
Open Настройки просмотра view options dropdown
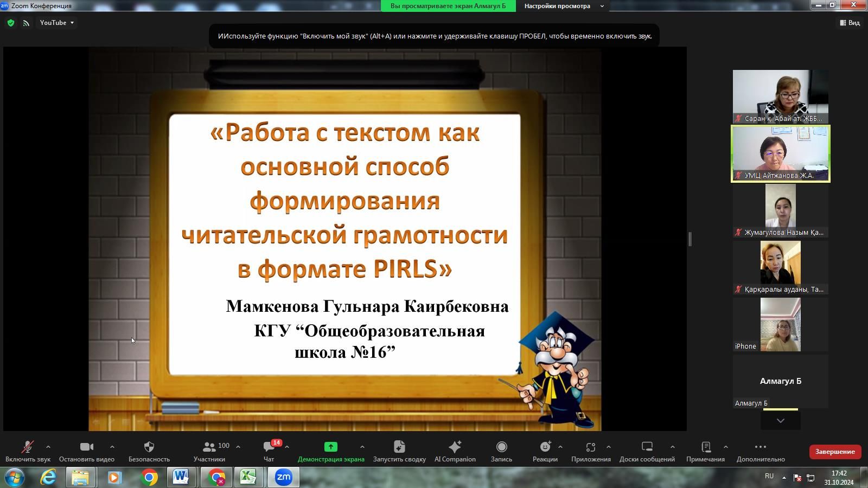click(x=563, y=6)
